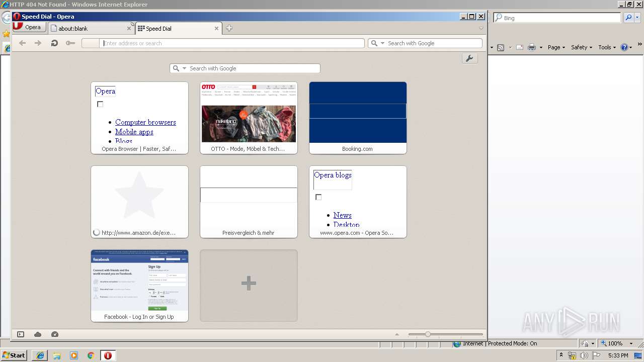Open Preisvergleich & mehr speed dial

pyautogui.click(x=249, y=202)
